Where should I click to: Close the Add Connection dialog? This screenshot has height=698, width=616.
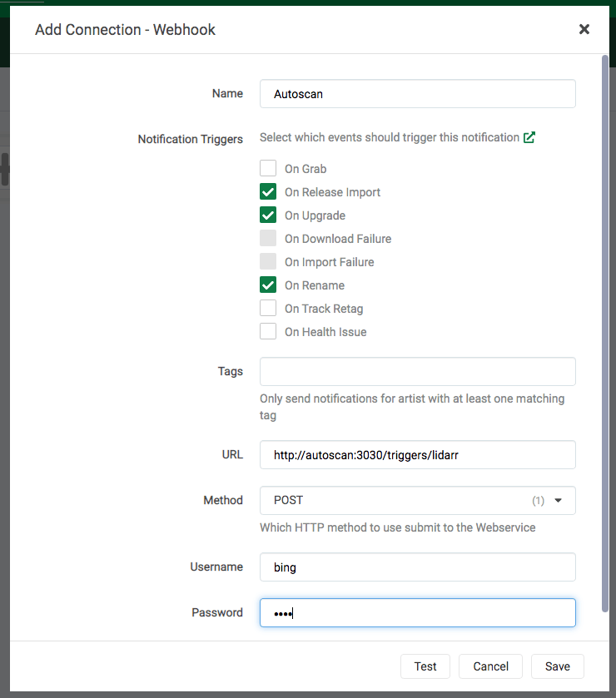(x=584, y=29)
